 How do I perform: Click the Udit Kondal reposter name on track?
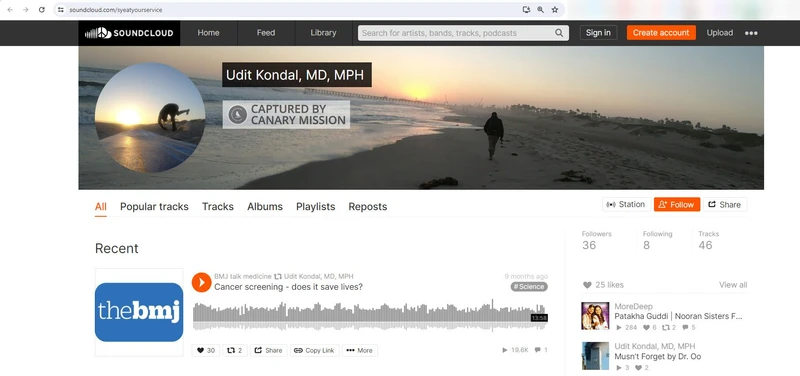pos(318,277)
